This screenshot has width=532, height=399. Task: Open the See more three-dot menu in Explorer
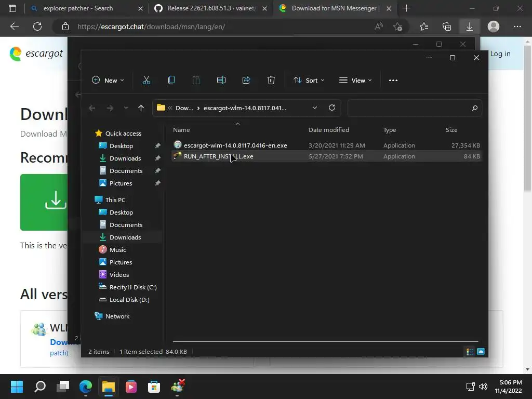pos(393,81)
